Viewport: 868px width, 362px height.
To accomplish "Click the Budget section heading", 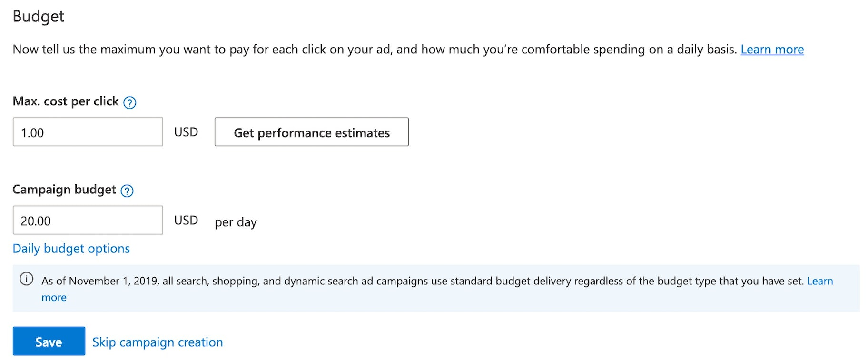I will pyautogui.click(x=39, y=16).
